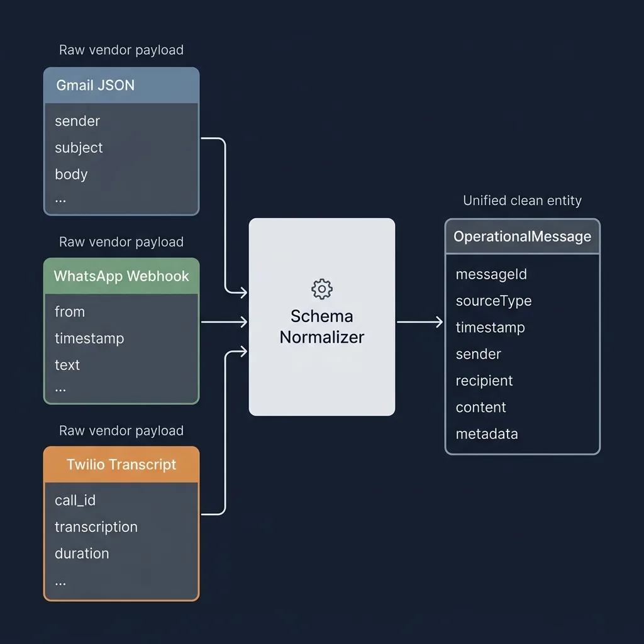Click the body field in Gmail JSON
Image resolution: width=644 pixels, height=644 pixels.
pyautogui.click(x=71, y=174)
